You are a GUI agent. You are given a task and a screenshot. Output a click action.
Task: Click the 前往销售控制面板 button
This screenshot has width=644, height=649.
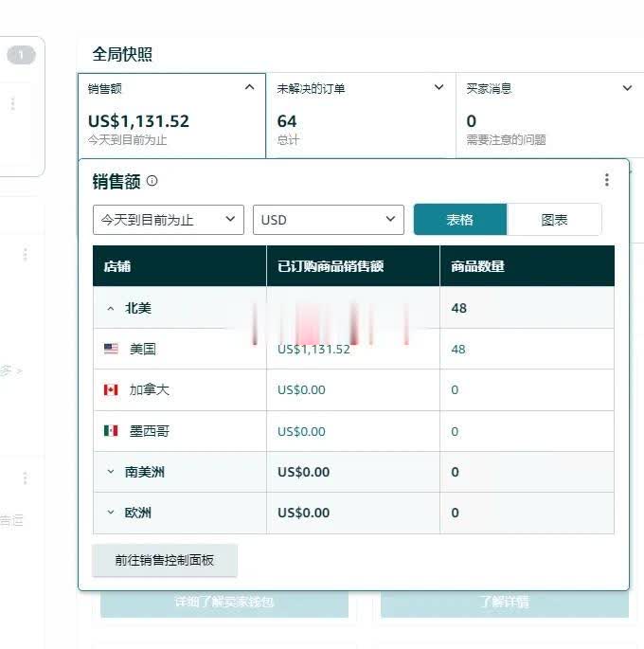coord(165,560)
